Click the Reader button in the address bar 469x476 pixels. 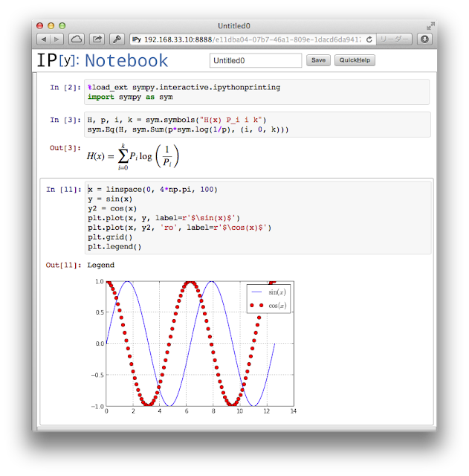pos(394,39)
